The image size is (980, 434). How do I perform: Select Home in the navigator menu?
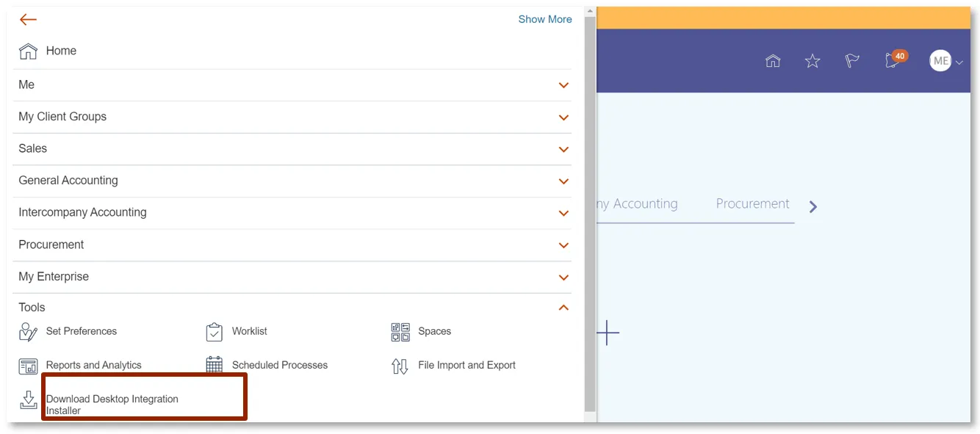pos(61,51)
